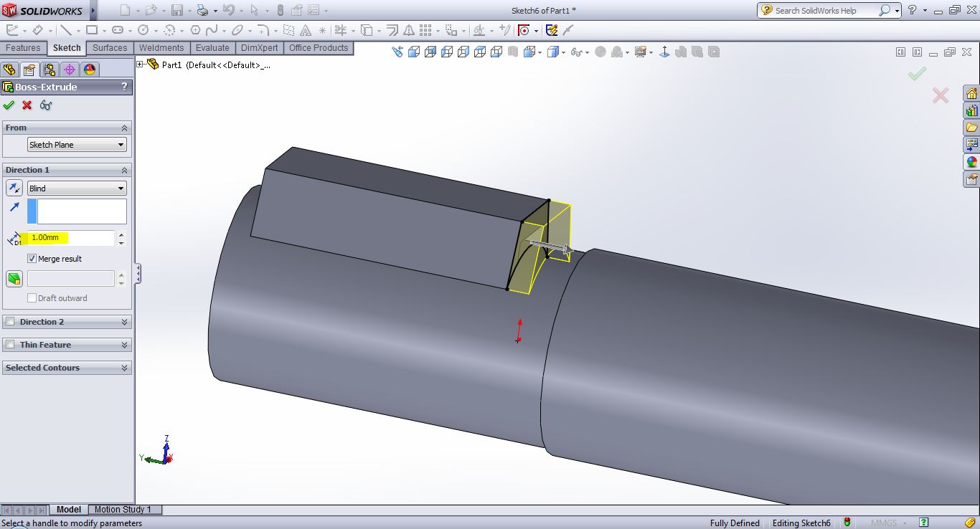Select the Spline sketch tool

click(x=211, y=30)
